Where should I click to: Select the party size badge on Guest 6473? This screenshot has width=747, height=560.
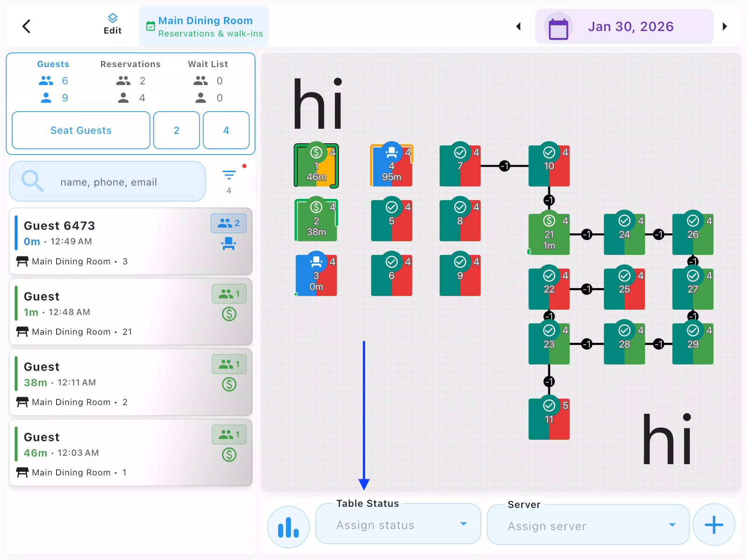point(228,223)
